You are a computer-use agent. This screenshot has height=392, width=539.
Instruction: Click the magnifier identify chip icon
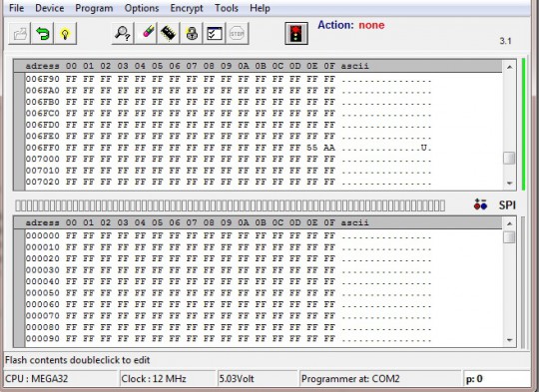123,33
